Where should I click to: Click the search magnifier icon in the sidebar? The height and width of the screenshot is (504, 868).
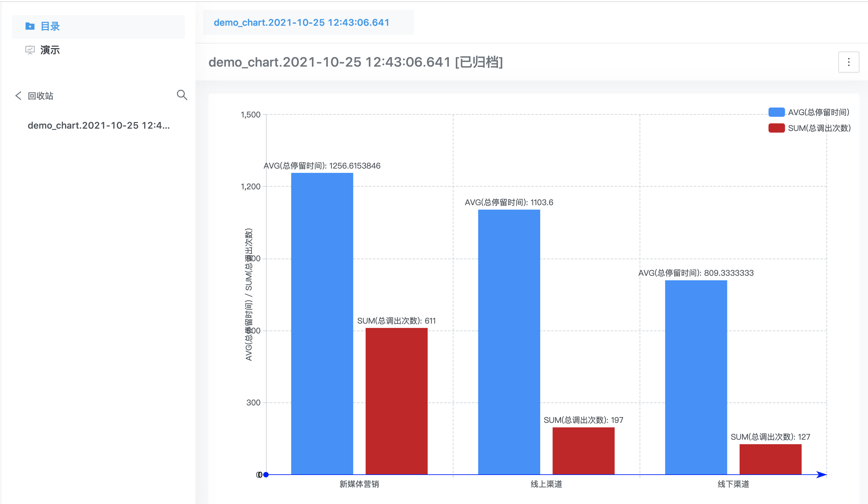click(x=182, y=95)
